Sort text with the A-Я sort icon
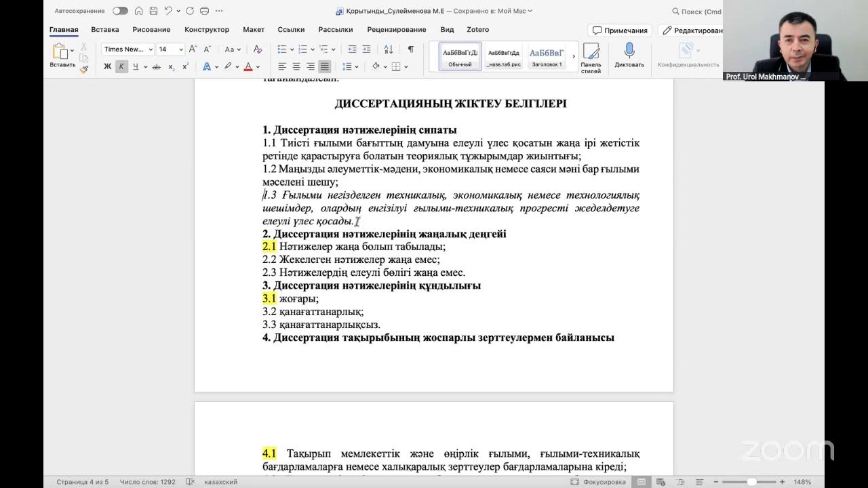The width and height of the screenshot is (868, 488). [x=389, y=49]
